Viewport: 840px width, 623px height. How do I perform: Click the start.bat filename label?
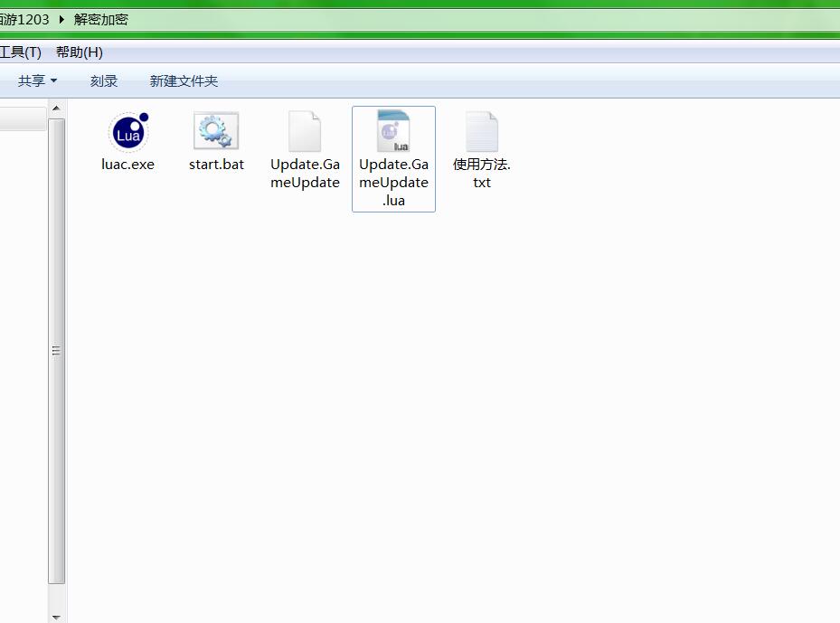(x=216, y=165)
